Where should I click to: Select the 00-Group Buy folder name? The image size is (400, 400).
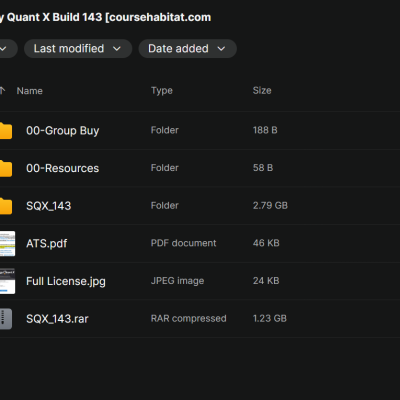tap(63, 131)
